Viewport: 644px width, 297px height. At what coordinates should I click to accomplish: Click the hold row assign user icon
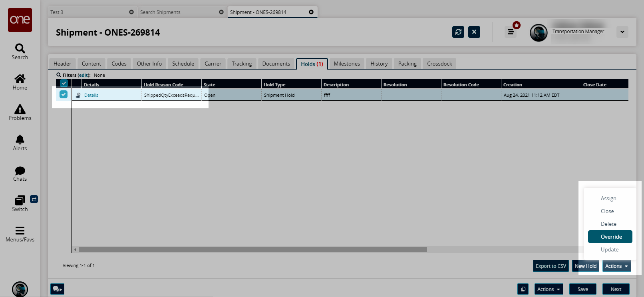78,95
